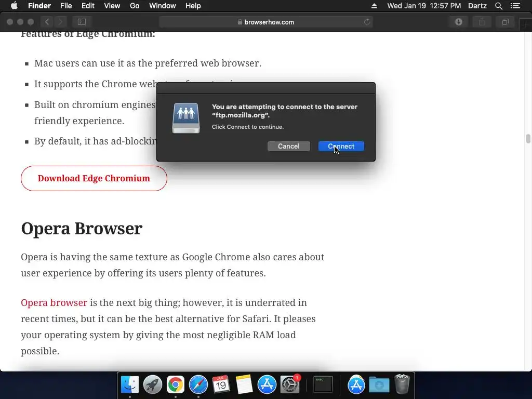This screenshot has height=399, width=532.
Task: Click the Safari share icon
Action: click(x=482, y=22)
